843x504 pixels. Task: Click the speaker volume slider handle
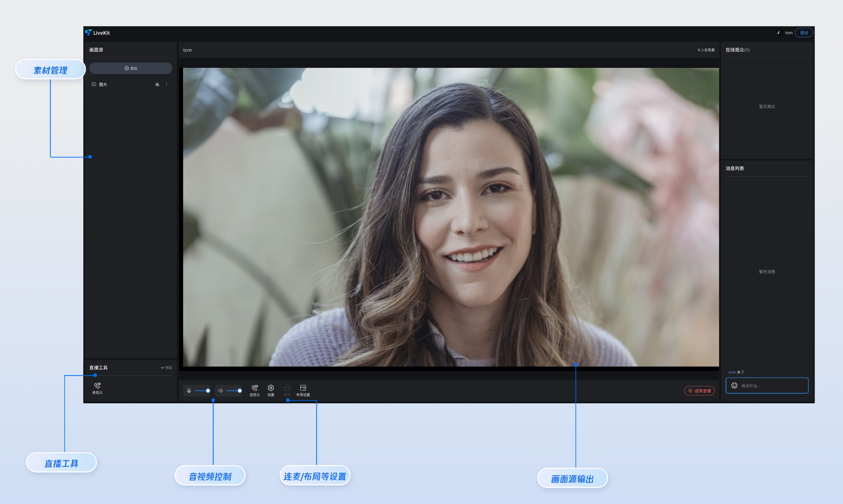240,391
